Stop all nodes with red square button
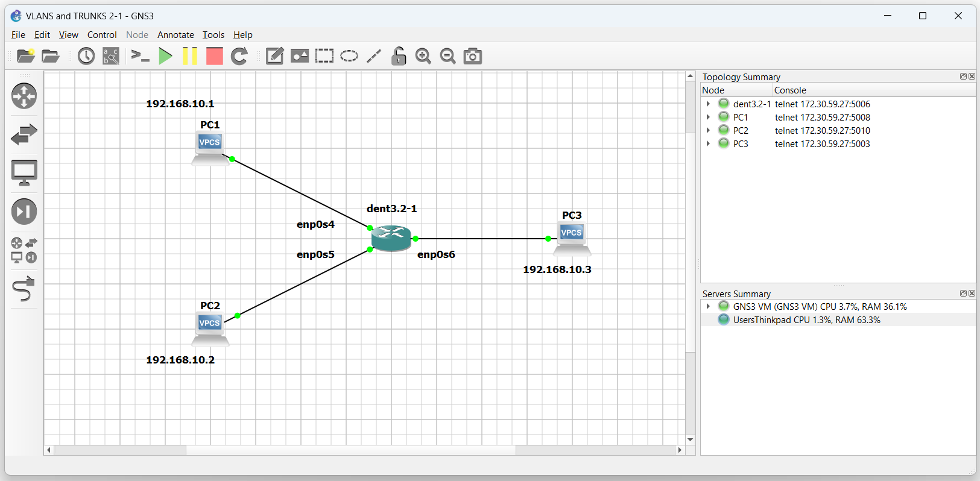The image size is (980, 481). [x=215, y=56]
